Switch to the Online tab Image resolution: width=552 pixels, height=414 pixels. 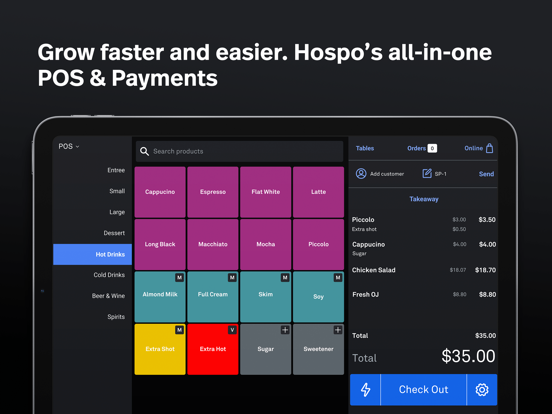[473, 148]
